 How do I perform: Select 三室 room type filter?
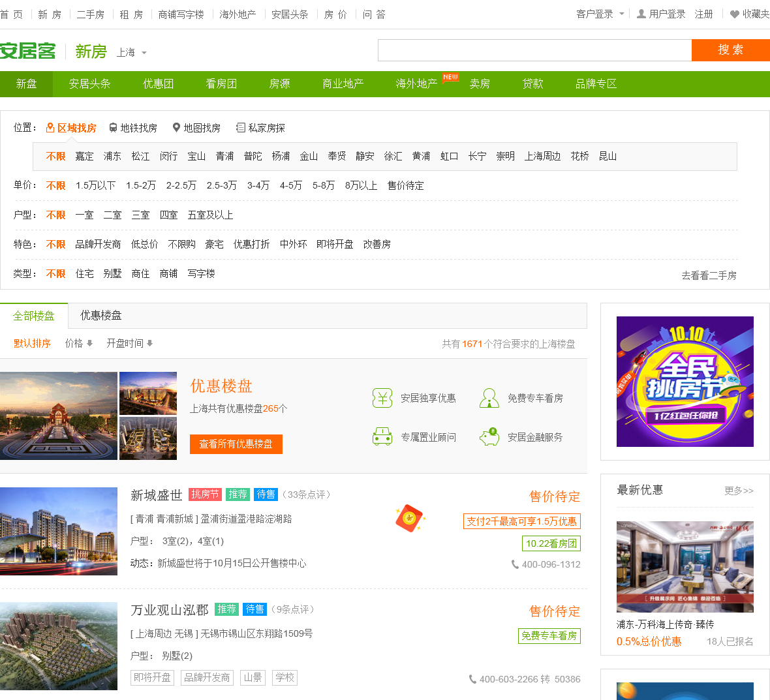click(140, 215)
